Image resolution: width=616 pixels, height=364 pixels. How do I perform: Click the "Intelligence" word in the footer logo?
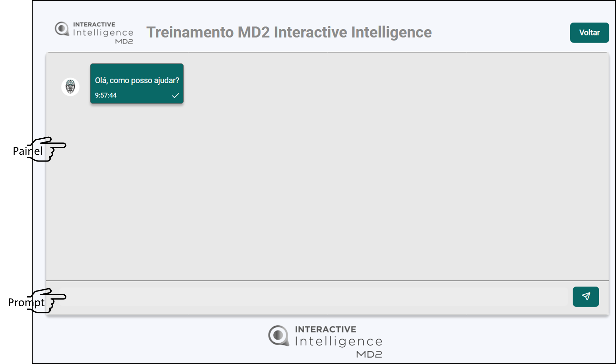point(338,341)
